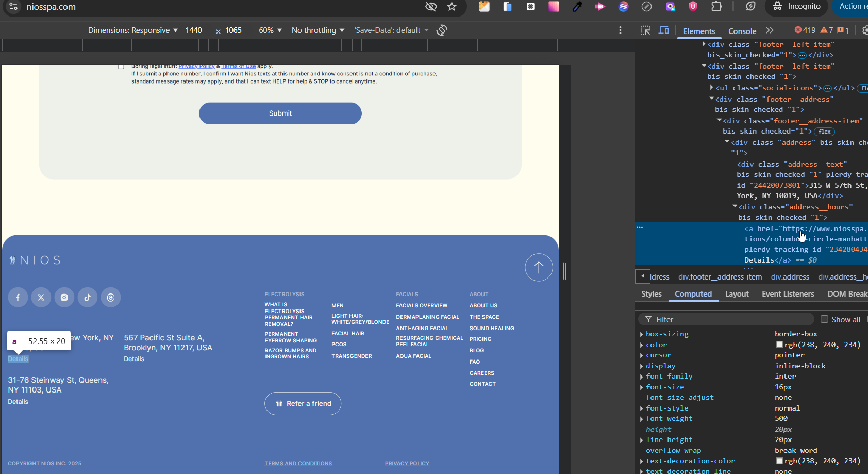Open the red shield U extension

[x=693, y=7]
